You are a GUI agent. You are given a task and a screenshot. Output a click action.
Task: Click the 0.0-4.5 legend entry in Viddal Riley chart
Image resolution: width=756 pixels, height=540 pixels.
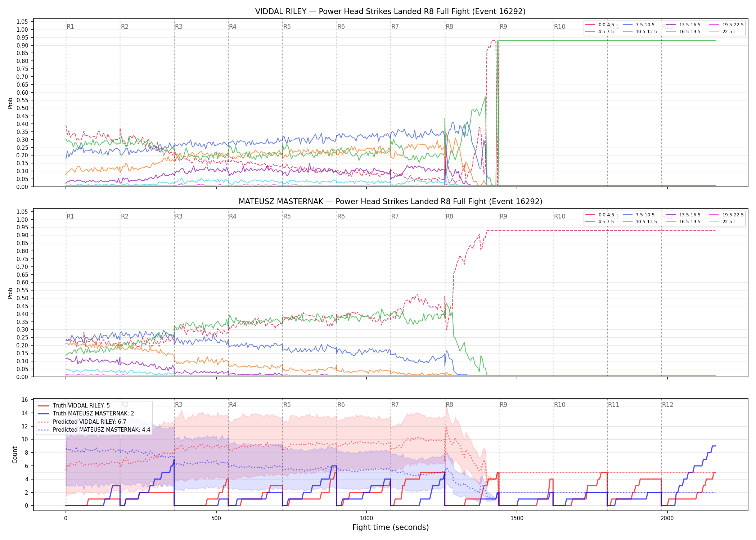tap(600, 25)
